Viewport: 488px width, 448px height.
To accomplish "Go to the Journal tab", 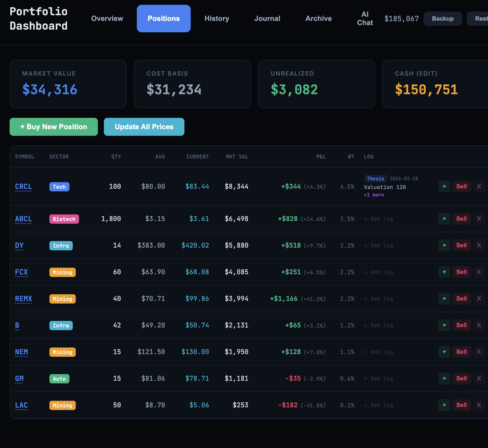I will click(x=267, y=19).
